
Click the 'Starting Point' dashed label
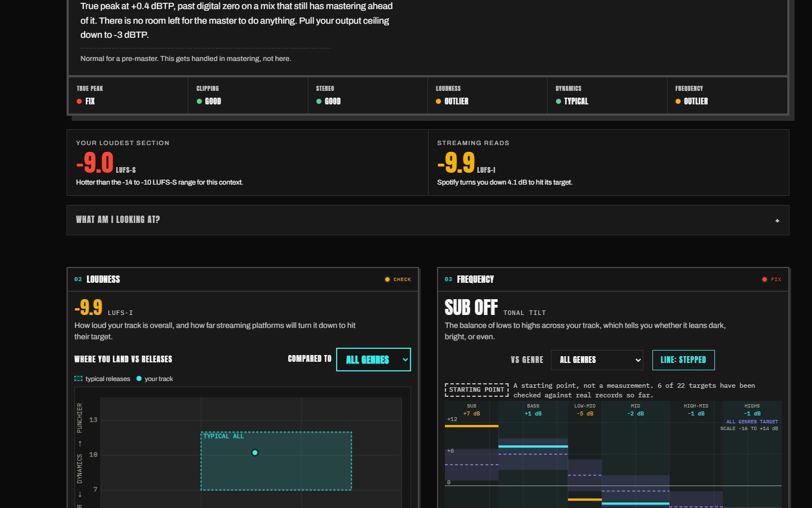476,389
